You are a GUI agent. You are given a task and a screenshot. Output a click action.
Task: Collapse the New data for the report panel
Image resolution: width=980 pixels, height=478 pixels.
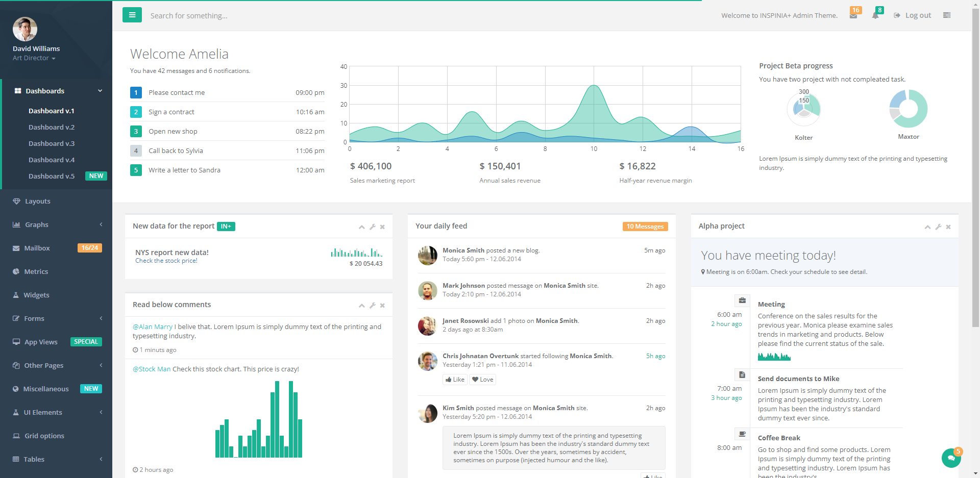pyautogui.click(x=361, y=227)
